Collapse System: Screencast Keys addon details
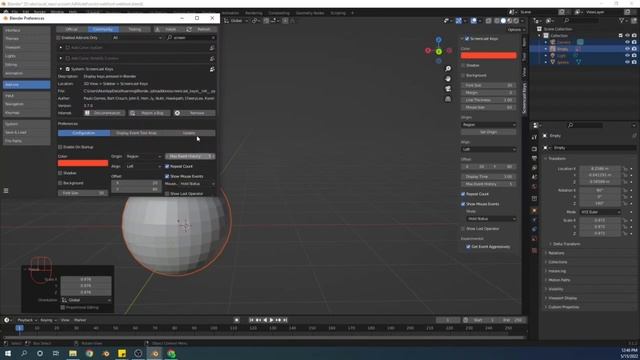640x360 pixels. 61,69
